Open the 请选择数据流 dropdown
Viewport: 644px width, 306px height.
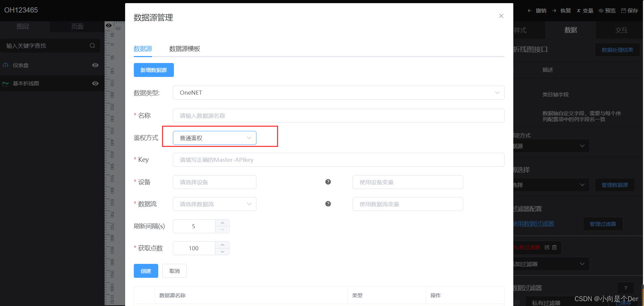coord(214,204)
